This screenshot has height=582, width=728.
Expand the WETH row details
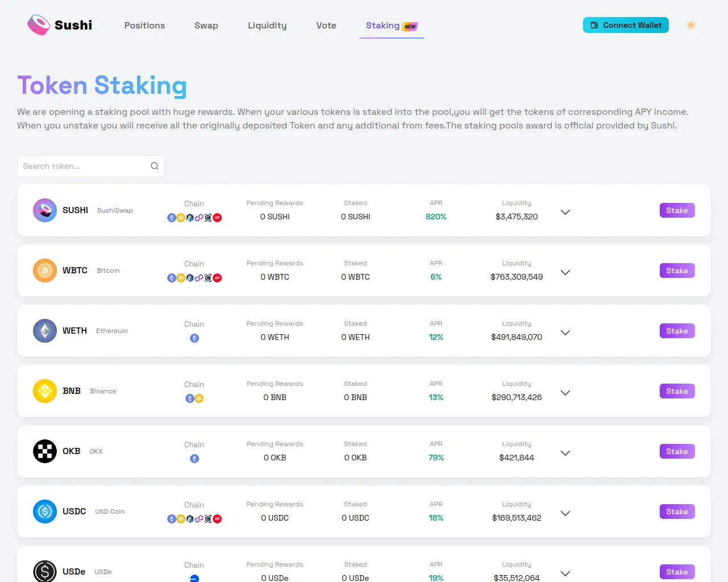tap(565, 332)
